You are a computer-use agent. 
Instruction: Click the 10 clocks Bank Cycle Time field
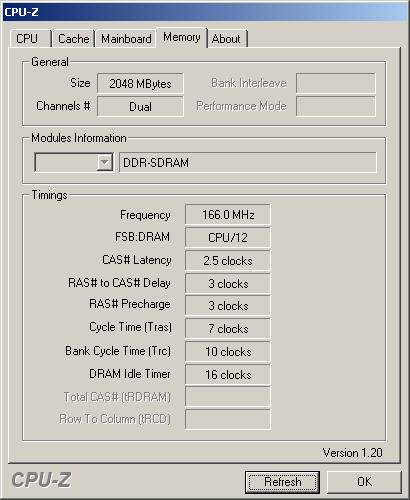(x=228, y=351)
